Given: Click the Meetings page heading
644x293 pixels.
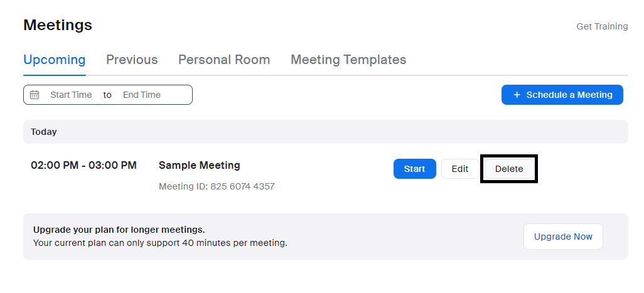Looking at the screenshot, I should [58, 25].
